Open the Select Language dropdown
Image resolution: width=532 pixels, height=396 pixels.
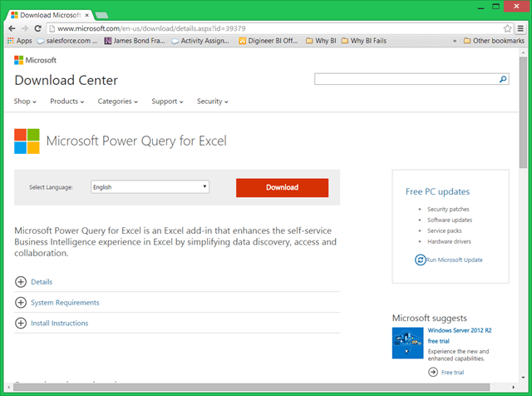[x=150, y=187]
